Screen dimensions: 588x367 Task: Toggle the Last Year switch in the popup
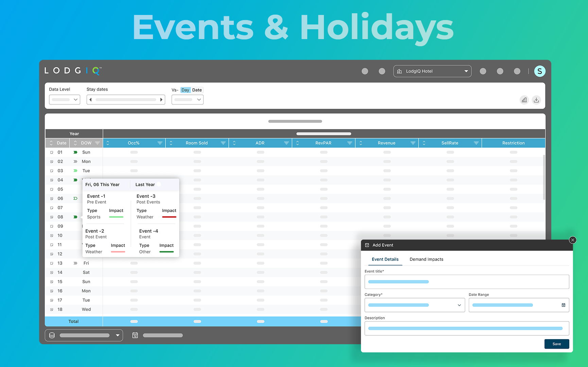[159, 185]
